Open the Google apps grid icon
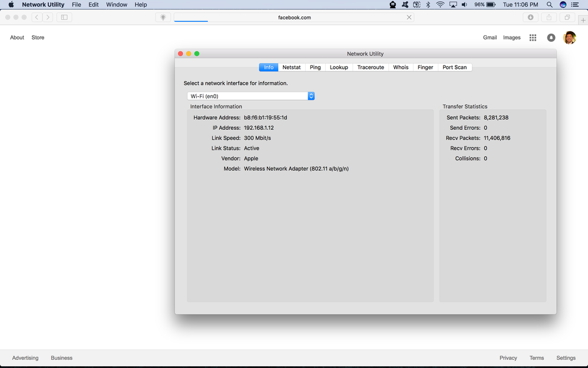Screen dimensions: 588x368 [x=533, y=38]
